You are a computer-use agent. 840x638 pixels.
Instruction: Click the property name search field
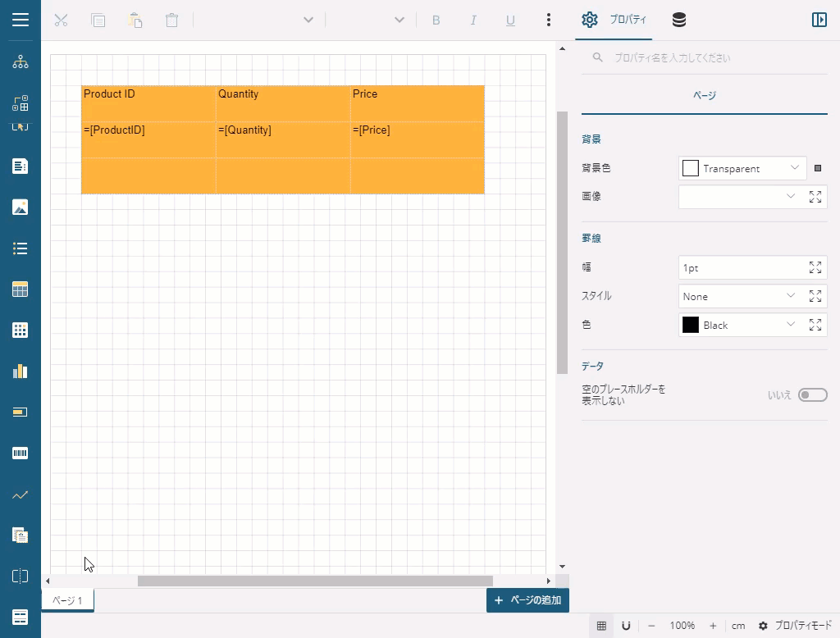(710, 58)
